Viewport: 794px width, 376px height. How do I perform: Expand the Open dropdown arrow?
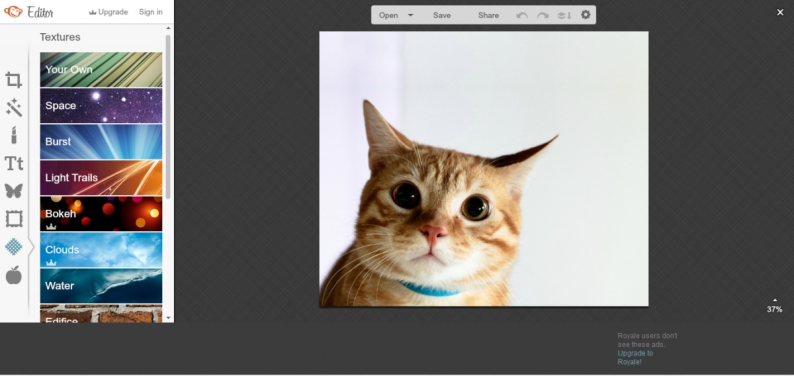tap(411, 15)
